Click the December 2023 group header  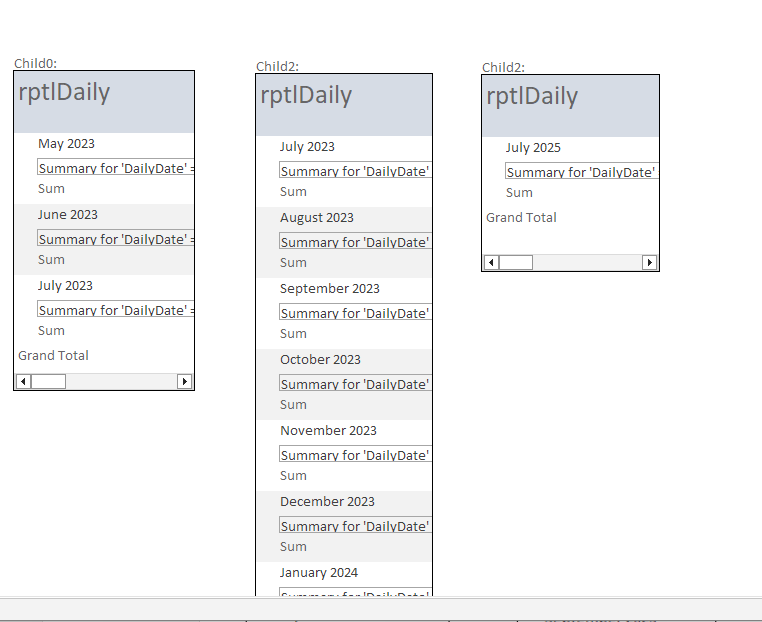(327, 502)
